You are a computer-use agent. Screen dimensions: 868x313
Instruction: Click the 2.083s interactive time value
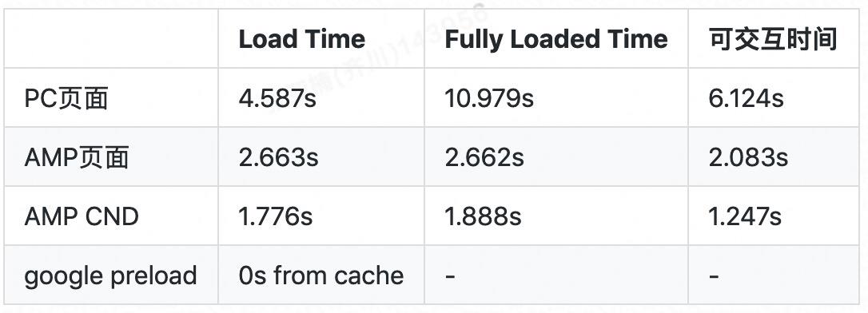748,157
